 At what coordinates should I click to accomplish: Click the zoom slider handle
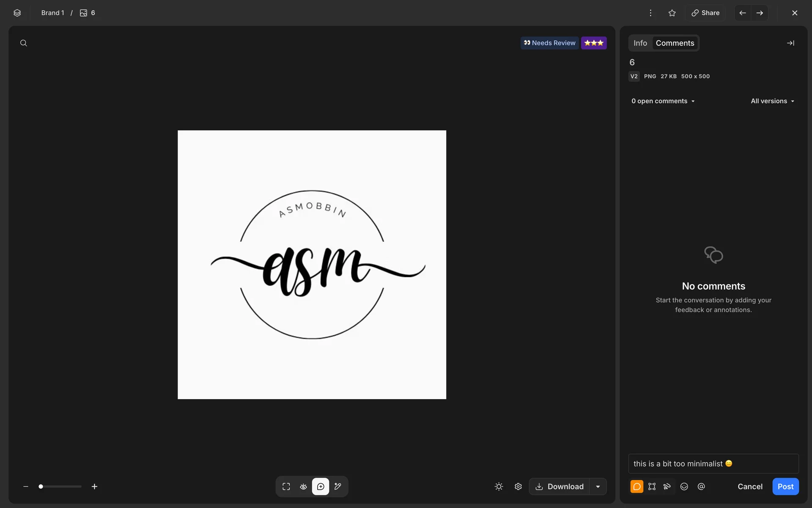click(x=41, y=486)
